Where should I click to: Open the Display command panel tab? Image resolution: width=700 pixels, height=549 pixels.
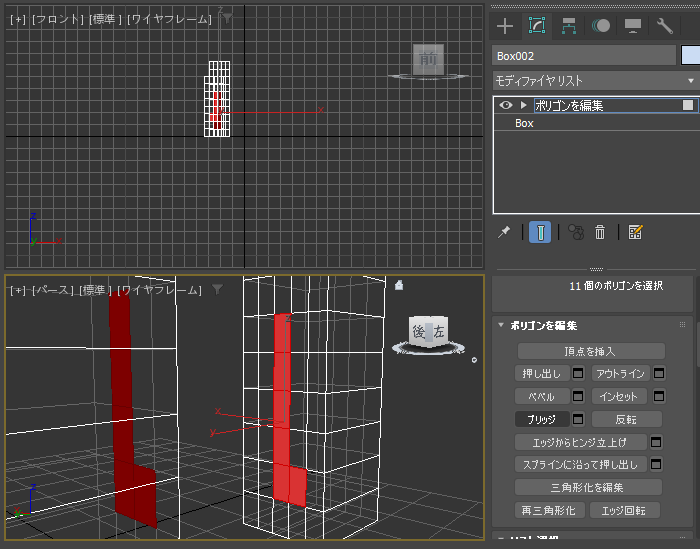pos(633,26)
